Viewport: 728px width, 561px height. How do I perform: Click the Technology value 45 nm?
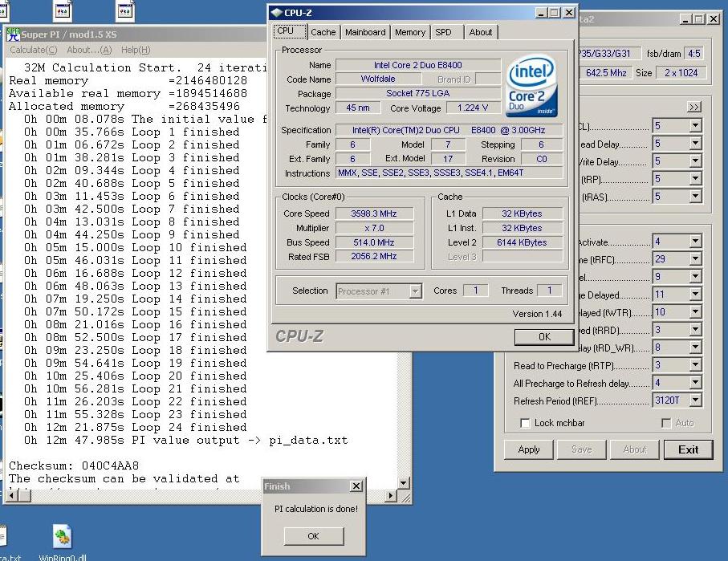358,108
